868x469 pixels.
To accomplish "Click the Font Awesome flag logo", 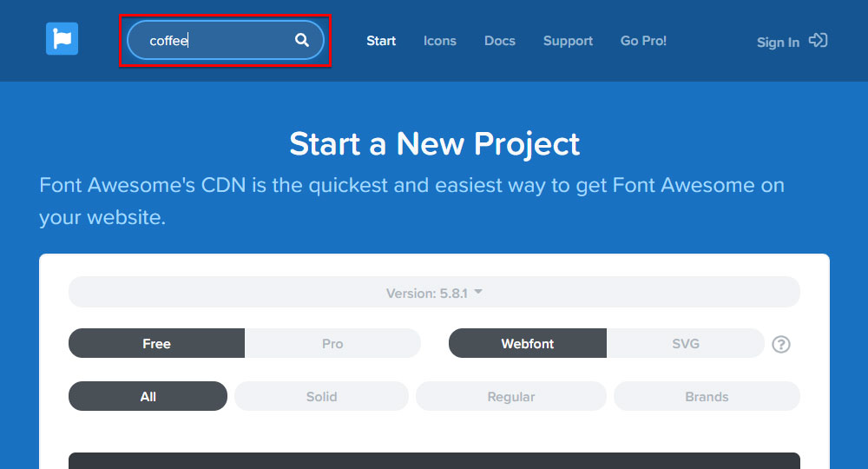I will pos(62,39).
